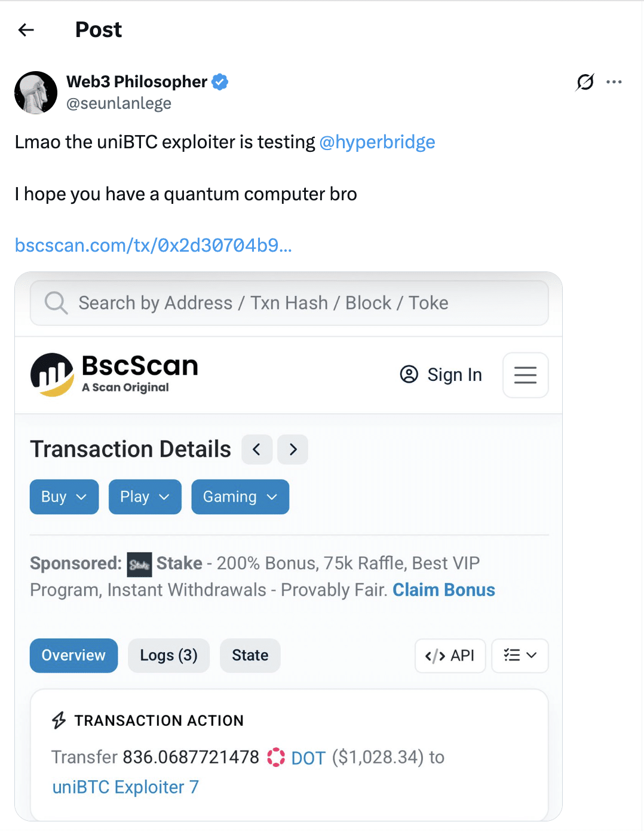Click the blue verified badge icon

tap(220, 82)
